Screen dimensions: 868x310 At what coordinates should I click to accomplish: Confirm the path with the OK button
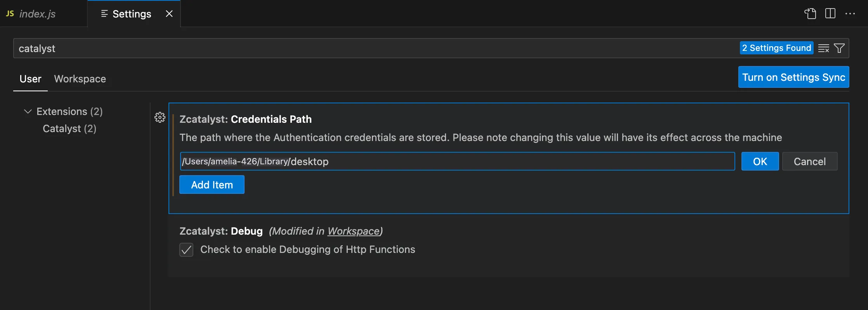point(760,161)
